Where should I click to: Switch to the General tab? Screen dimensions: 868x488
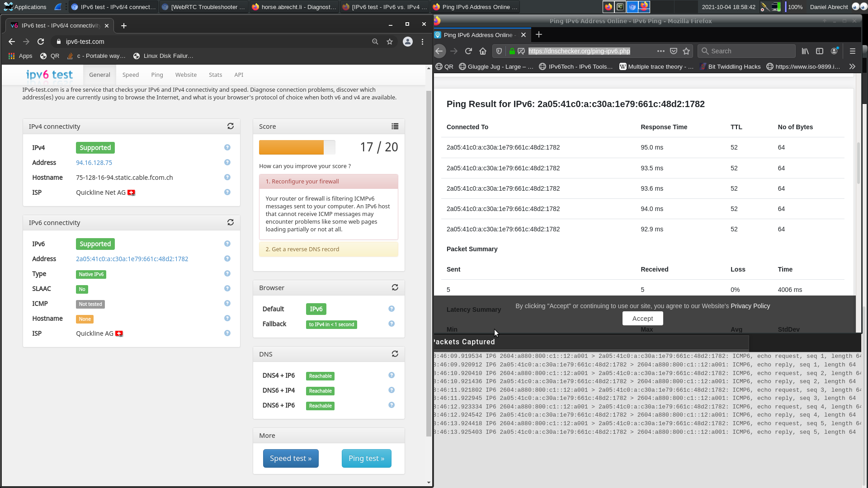coord(99,75)
